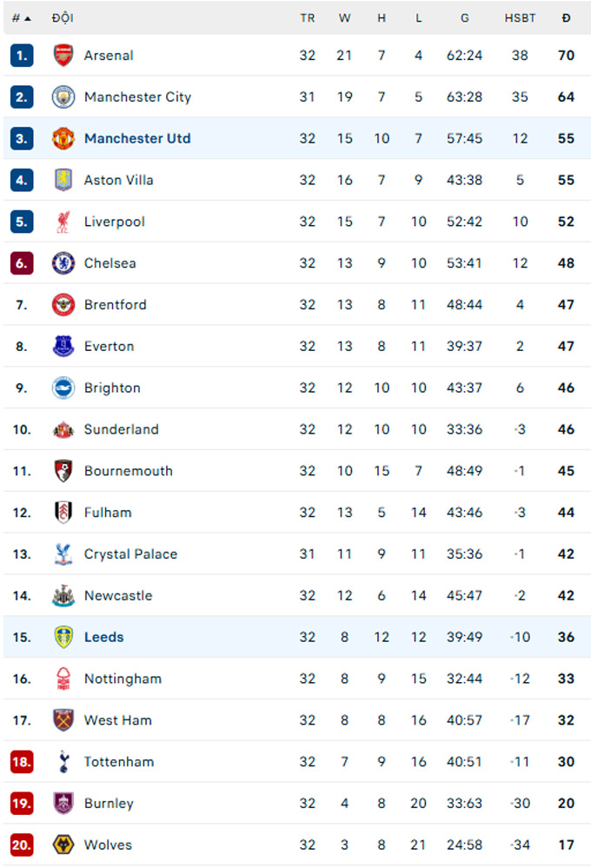
Task: Click the red rank 18 relegation badge
Action: 22,762
